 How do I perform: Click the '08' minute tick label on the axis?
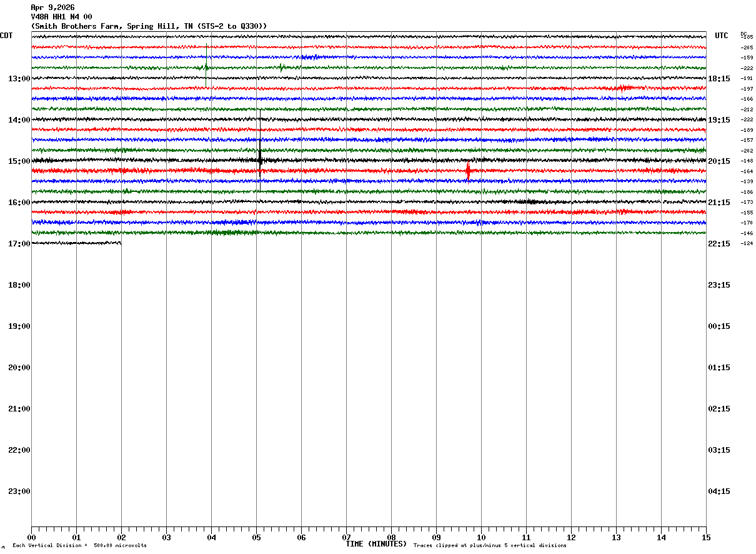tap(391, 537)
